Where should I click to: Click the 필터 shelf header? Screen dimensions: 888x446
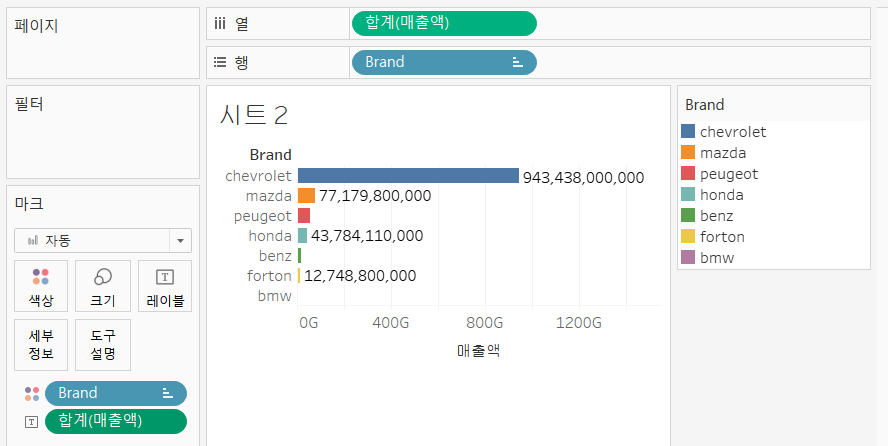click(29, 104)
